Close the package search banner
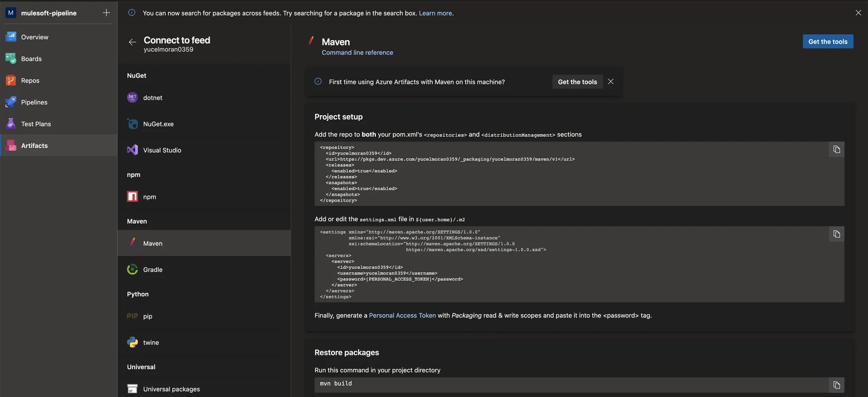Screen dimensions: 868x397 (x=858, y=13)
